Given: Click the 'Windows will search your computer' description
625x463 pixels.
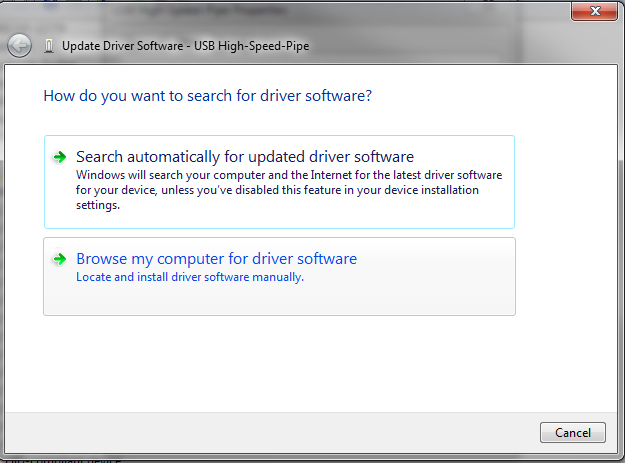Looking at the screenshot, I should pos(288,174).
